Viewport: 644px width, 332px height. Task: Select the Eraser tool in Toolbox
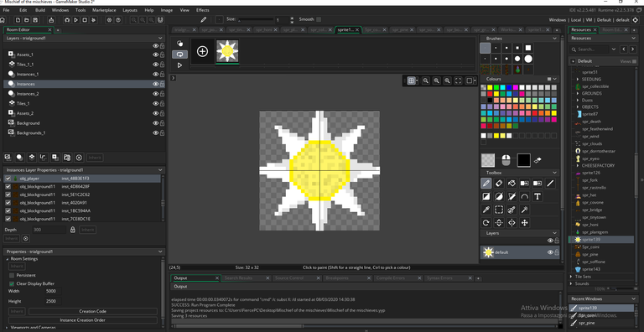(499, 184)
